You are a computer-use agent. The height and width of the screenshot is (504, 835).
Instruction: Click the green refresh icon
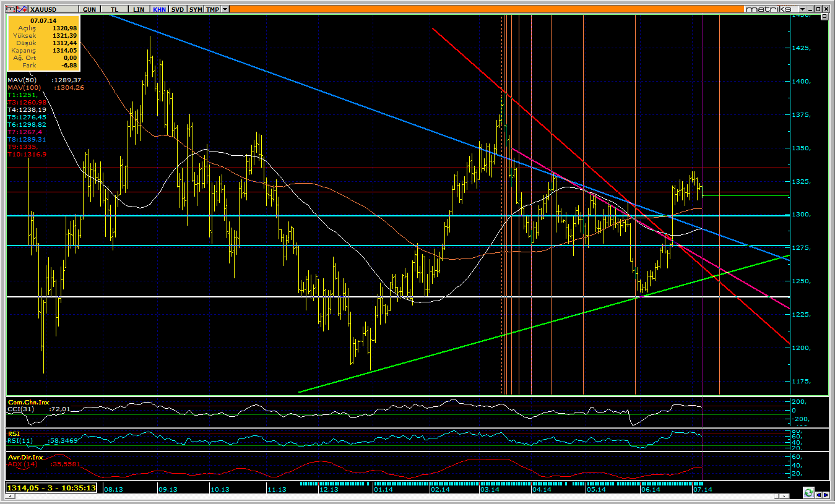tap(808, 493)
